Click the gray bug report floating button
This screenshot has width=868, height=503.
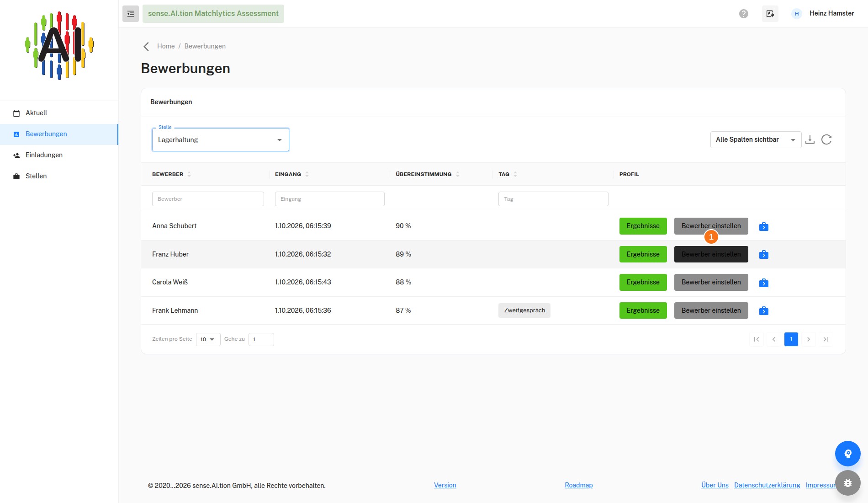pos(848,483)
